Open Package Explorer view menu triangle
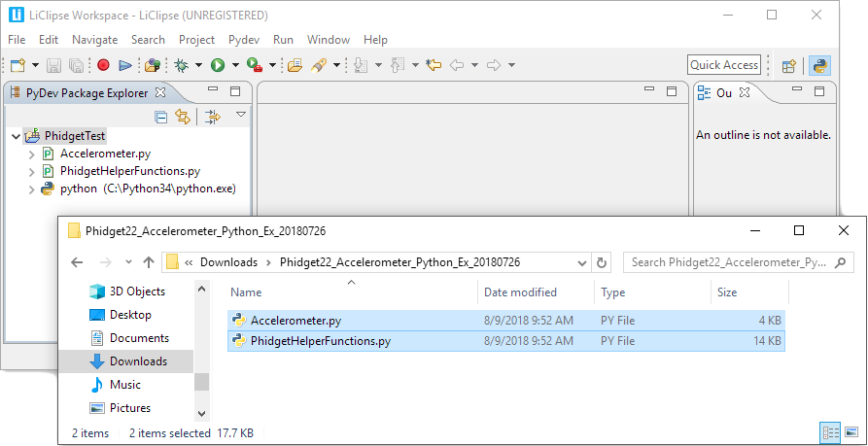Image resolution: width=868 pixels, height=446 pixels. click(x=241, y=115)
